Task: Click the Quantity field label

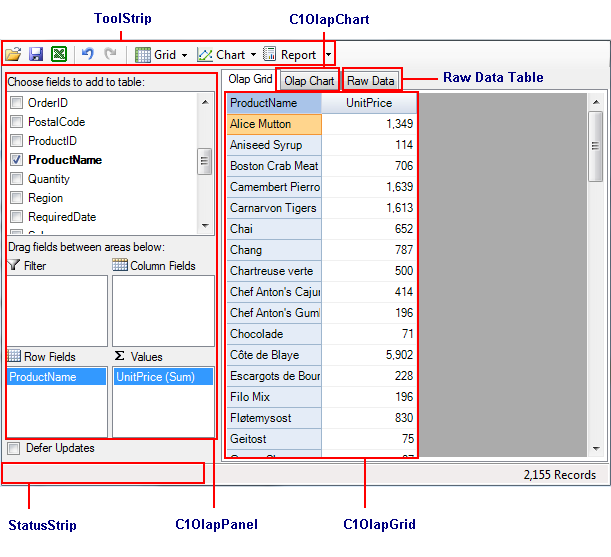Action: pos(49,179)
